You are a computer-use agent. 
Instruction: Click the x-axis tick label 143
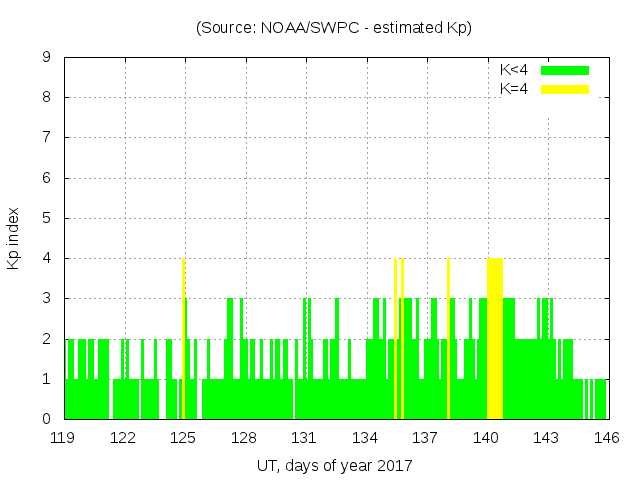[x=546, y=438]
